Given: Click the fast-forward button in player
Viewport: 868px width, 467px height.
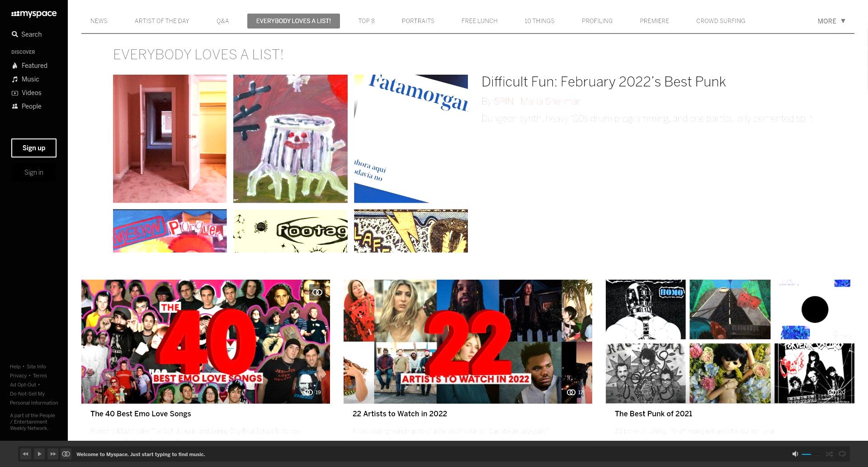Looking at the screenshot, I should tap(53, 454).
